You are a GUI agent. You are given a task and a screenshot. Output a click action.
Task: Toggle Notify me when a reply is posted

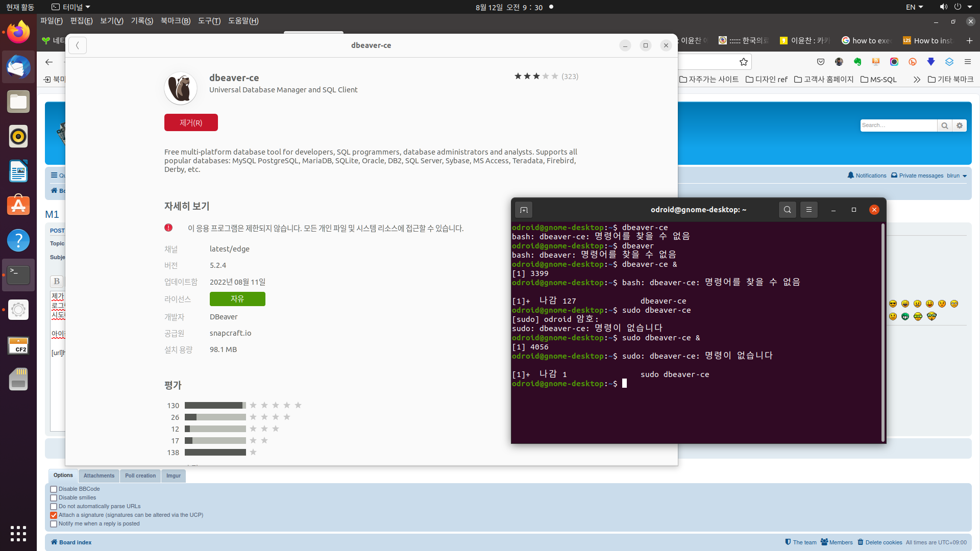[54, 524]
